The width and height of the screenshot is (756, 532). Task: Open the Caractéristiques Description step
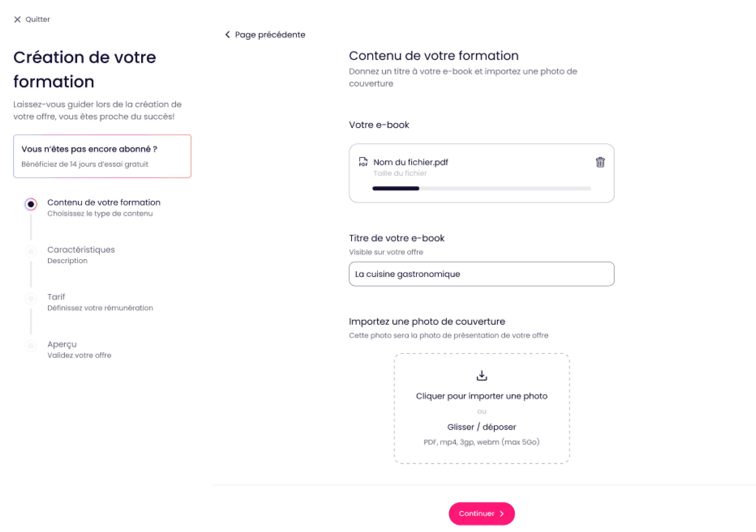tap(81, 255)
